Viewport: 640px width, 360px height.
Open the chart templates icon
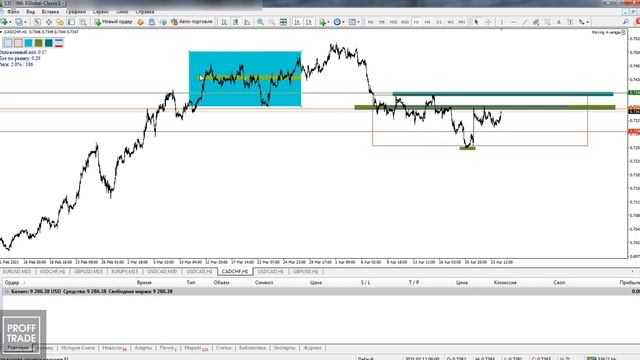(352, 22)
